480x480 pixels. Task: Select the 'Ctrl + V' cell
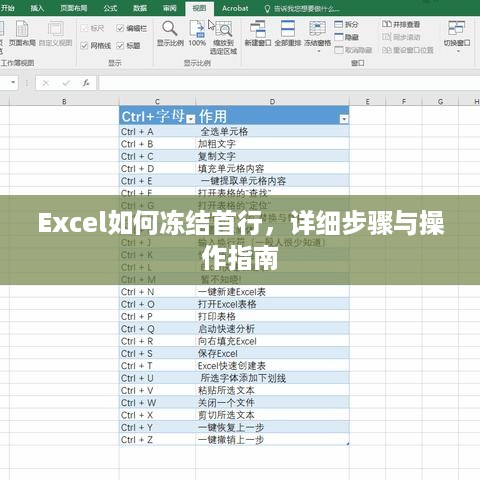coord(157,391)
